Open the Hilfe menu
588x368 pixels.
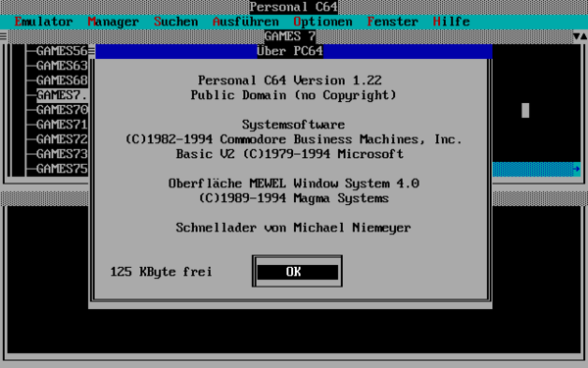pos(451,22)
